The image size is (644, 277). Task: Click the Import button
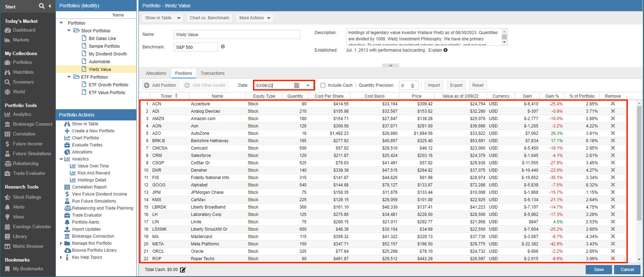pos(434,85)
